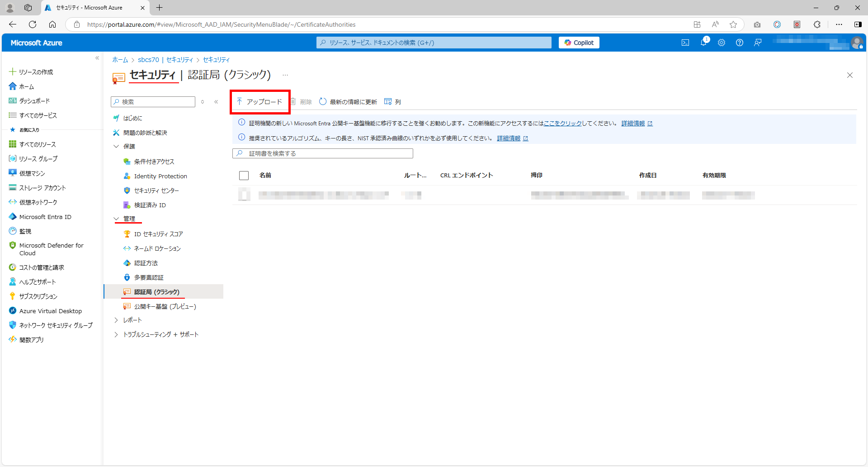The height and width of the screenshot is (467, 868).
Task: Open 関数アプリ in sidebar
Action: (x=31, y=340)
